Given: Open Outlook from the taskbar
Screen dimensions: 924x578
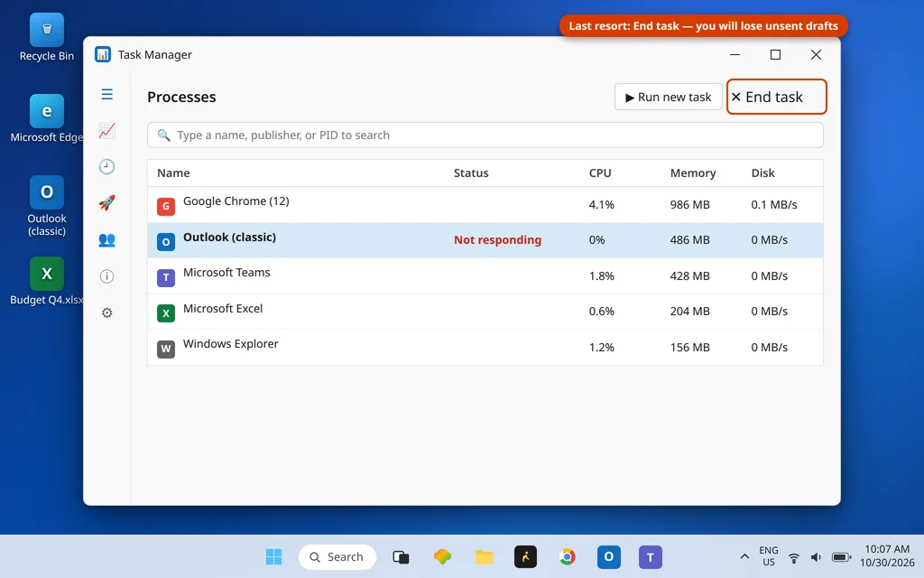Looking at the screenshot, I should pyautogui.click(x=609, y=556).
